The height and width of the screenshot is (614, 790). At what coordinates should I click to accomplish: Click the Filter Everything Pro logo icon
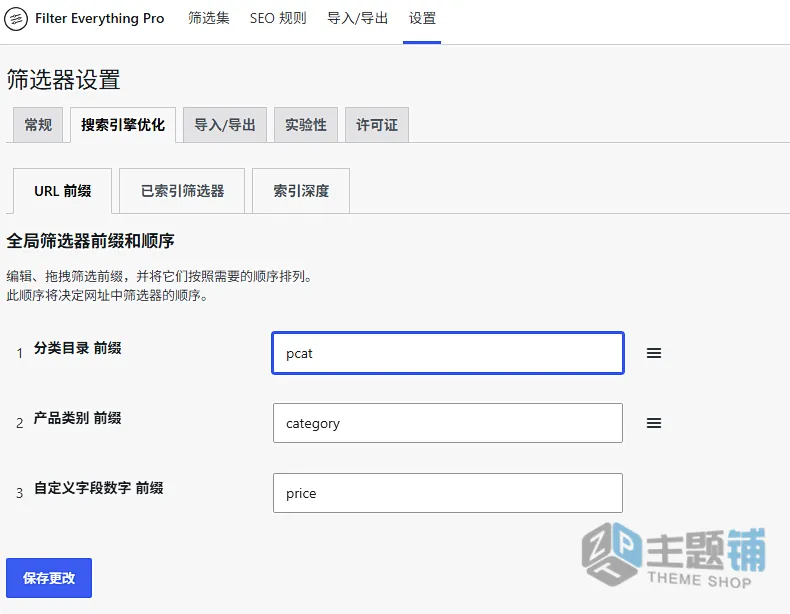(16, 19)
